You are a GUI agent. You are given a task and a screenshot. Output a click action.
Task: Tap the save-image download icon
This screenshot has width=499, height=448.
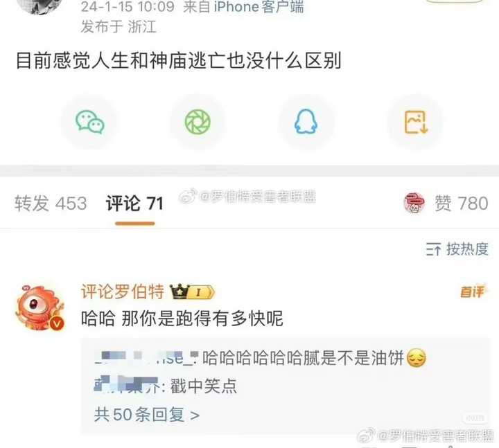click(416, 122)
